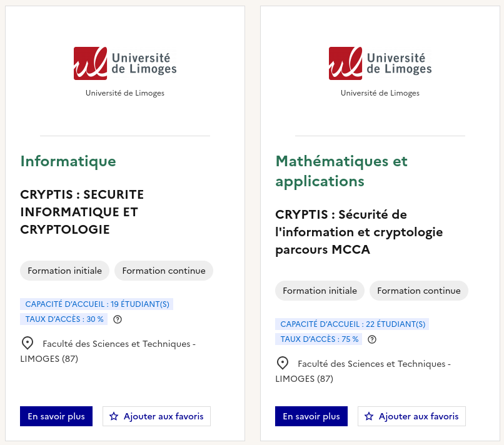Screen dimensions: 504x445
Task: Click location pin icon on Informatique card
Action: [x=28, y=343]
